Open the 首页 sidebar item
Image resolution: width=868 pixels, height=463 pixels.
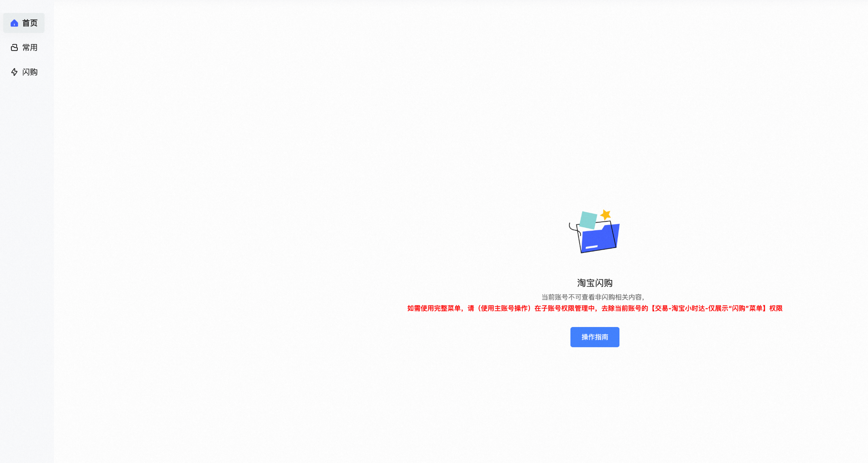(24, 23)
